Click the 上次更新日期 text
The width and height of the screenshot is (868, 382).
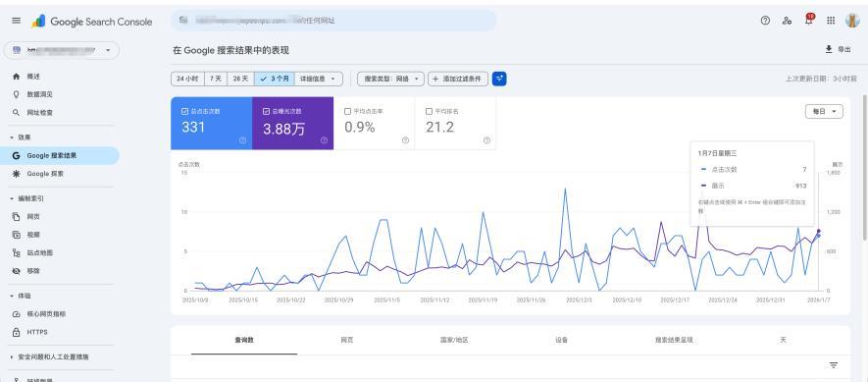click(x=821, y=79)
